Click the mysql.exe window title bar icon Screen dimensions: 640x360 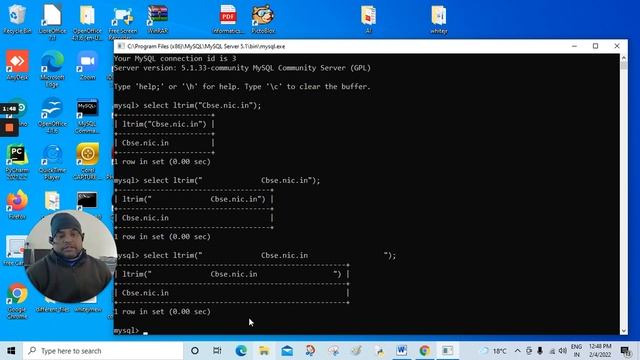click(121, 46)
